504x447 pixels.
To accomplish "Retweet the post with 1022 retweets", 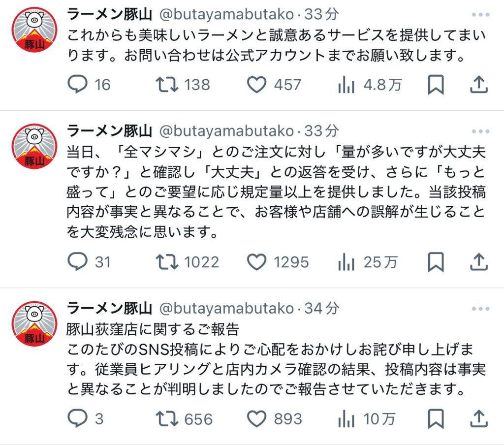I will coord(168,262).
